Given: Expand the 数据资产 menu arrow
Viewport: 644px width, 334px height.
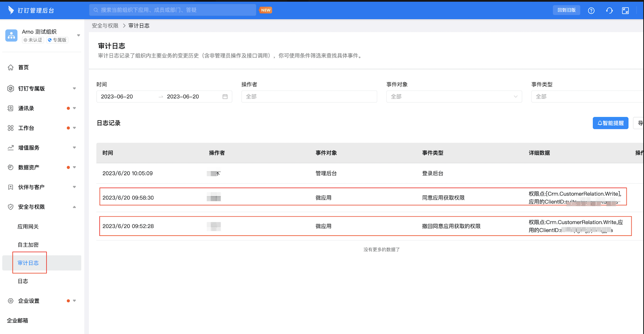Looking at the screenshot, I should coord(75,167).
